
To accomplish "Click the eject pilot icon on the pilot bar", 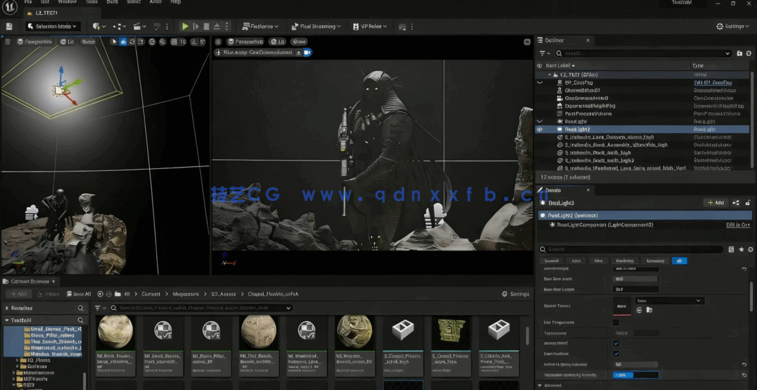I will pos(298,52).
